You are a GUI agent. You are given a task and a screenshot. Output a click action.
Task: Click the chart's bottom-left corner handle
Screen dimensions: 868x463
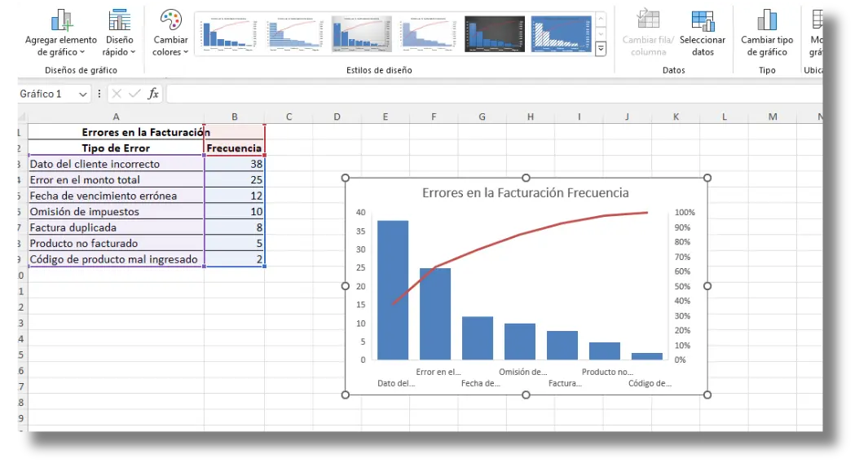346,395
